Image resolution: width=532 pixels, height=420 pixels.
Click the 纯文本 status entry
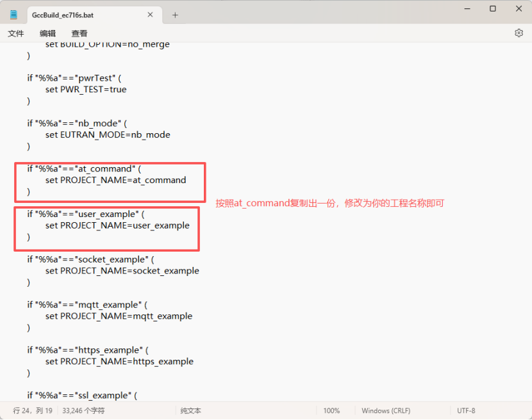[x=190, y=410]
